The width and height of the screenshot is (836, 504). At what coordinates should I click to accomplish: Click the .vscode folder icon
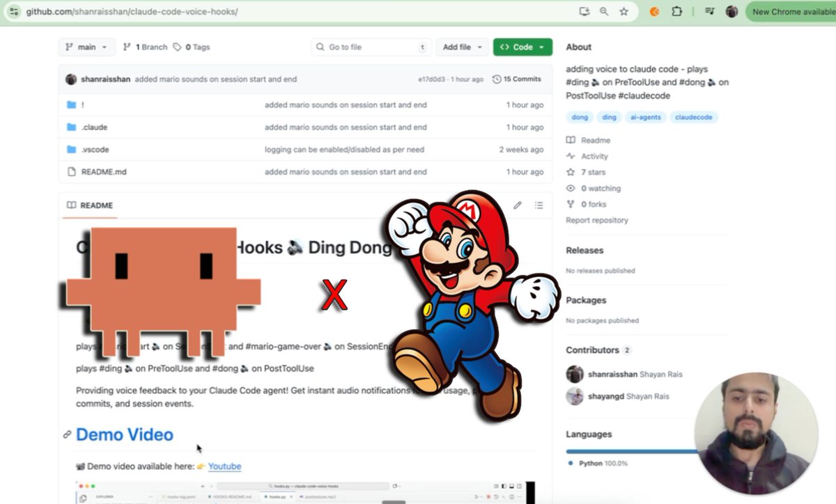(x=71, y=150)
